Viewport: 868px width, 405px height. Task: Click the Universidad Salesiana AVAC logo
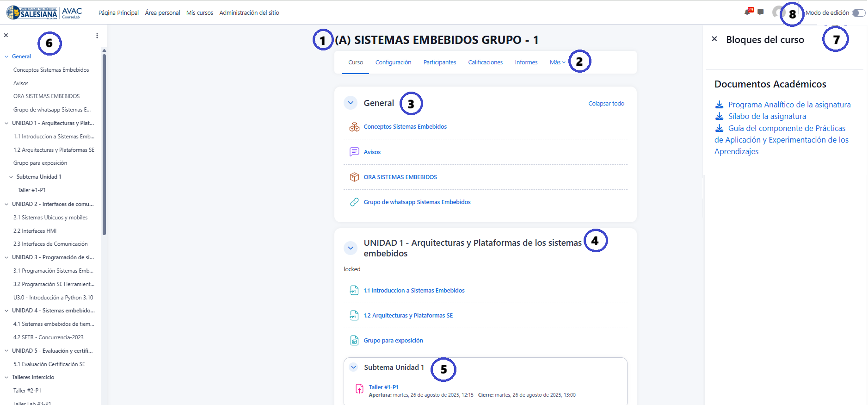coord(44,12)
